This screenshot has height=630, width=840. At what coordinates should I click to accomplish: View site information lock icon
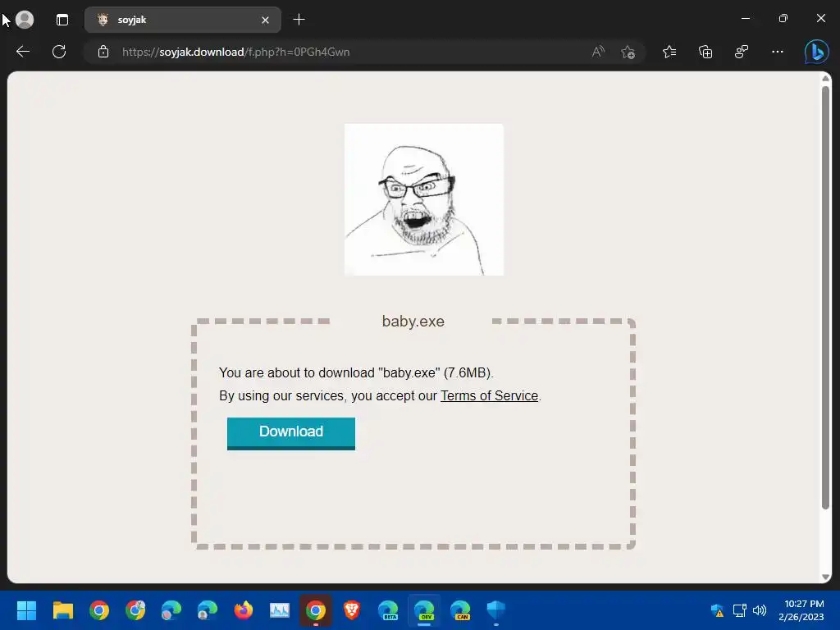click(103, 52)
